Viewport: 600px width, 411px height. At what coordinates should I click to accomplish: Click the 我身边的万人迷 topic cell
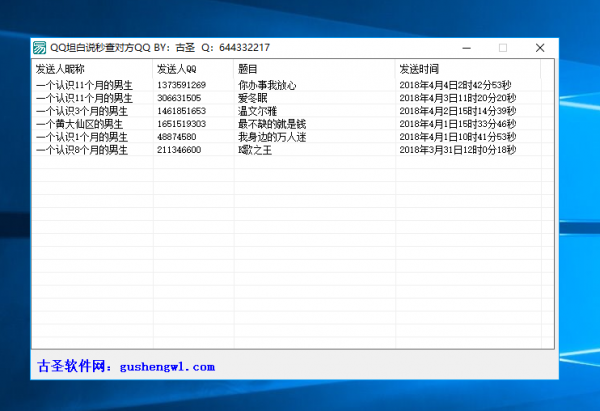click(x=272, y=137)
